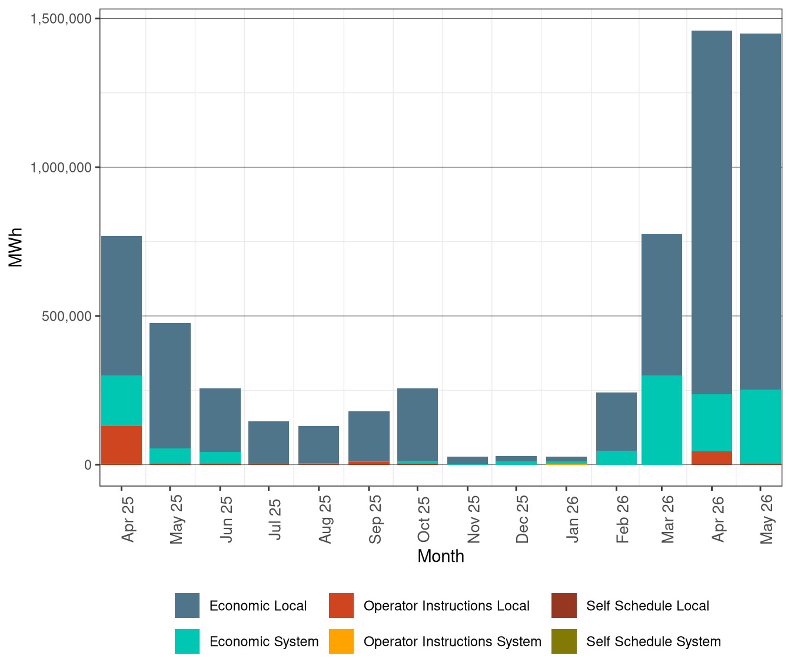This screenshot has width=791, height=672.
Task: Click the 'Jun 25' axis label
Action: click(x=227, y=520)
